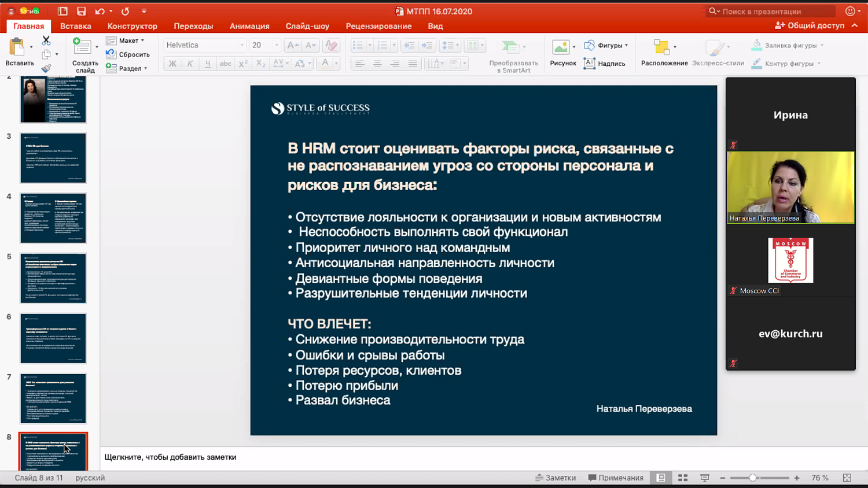Select the Format Painter brush icon
The image size is (868, 488).
[46, 68]
